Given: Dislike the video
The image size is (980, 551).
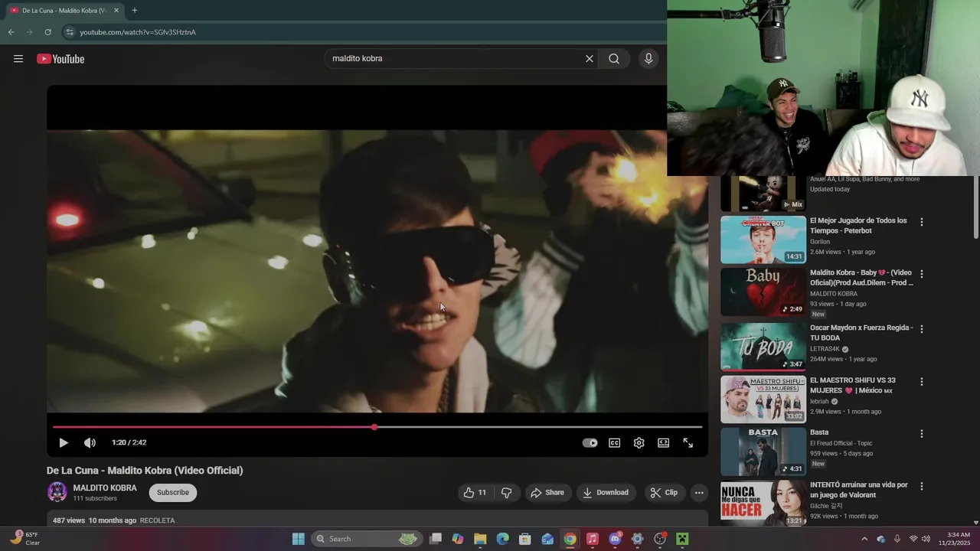Looking at the screenshot, I should pos(506,493).
